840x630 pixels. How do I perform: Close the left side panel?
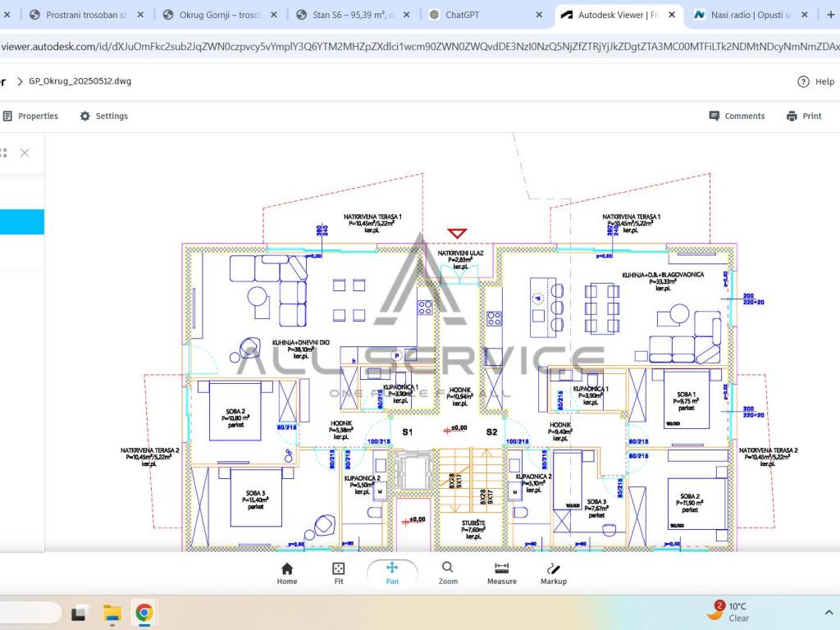coord(25,153)
